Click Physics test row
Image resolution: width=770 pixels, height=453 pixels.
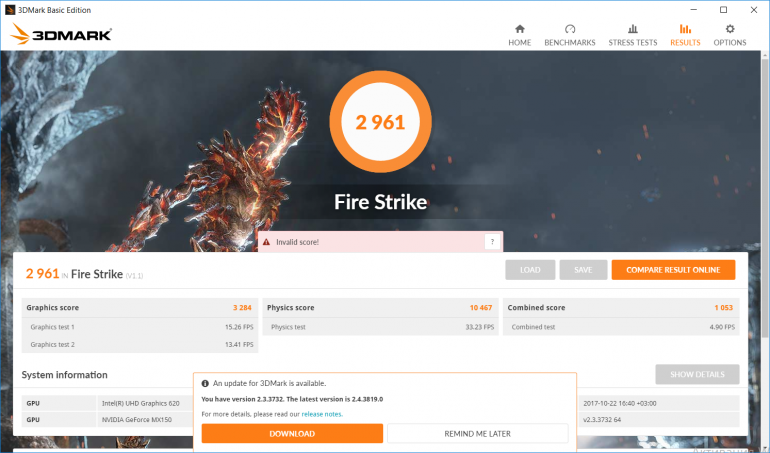pos(381,327)
